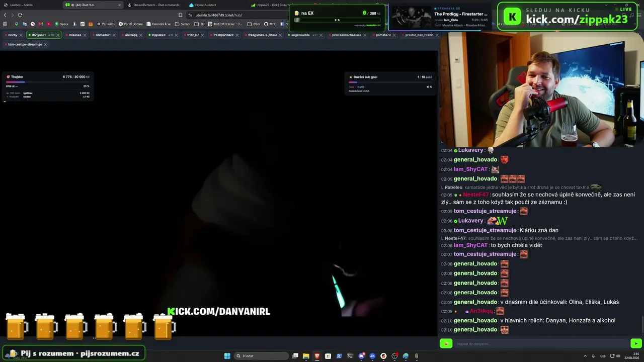Open the MPC GitHub bookmark

pyautogui.click(x=270, y=24)
